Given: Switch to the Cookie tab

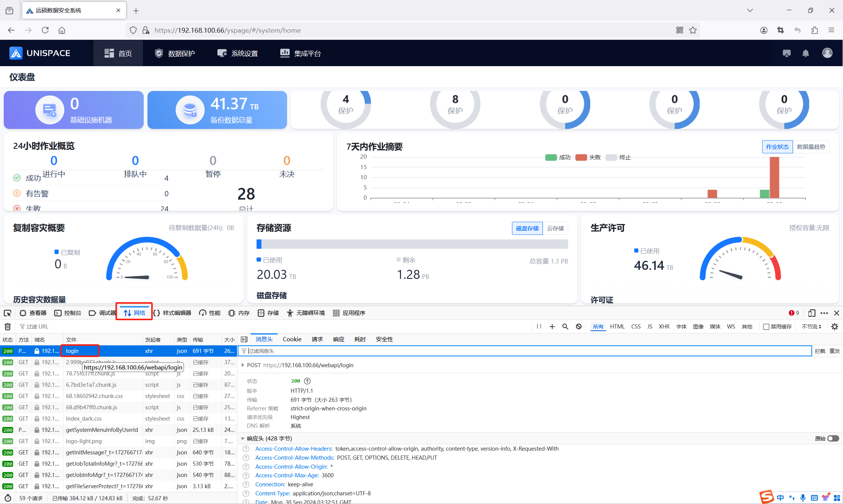Looking at the screenshot, I should [292, 339].
